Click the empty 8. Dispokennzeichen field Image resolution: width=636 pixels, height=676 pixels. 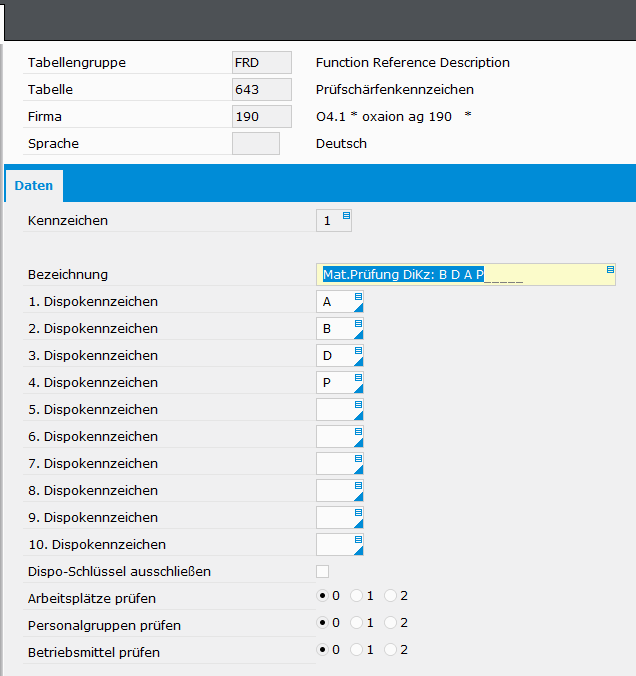point(340,491)
